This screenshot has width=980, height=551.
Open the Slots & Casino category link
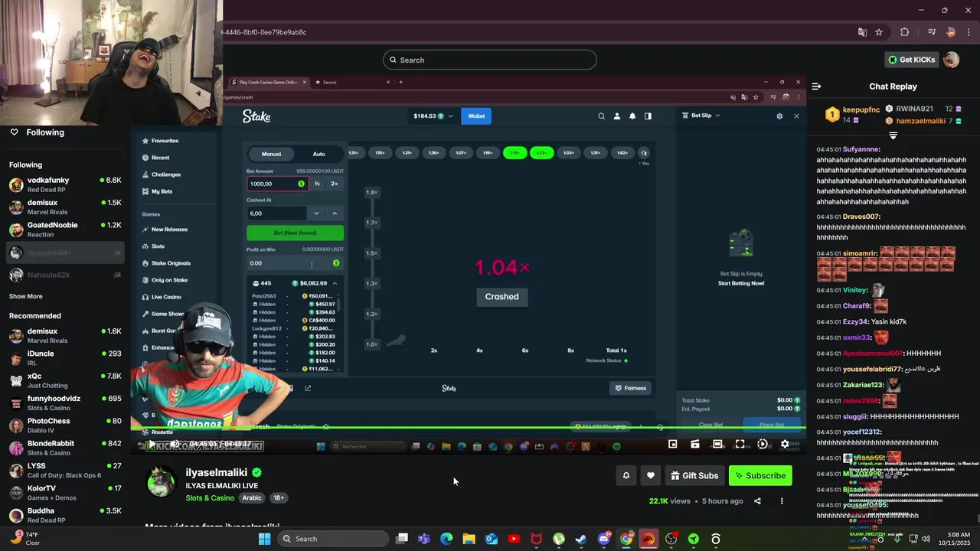click(210, 498)
